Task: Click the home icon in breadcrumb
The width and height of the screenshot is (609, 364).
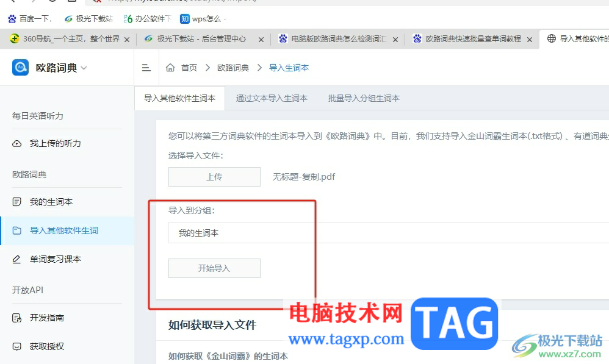Action: pyautogui.click(x=170, y=68)
